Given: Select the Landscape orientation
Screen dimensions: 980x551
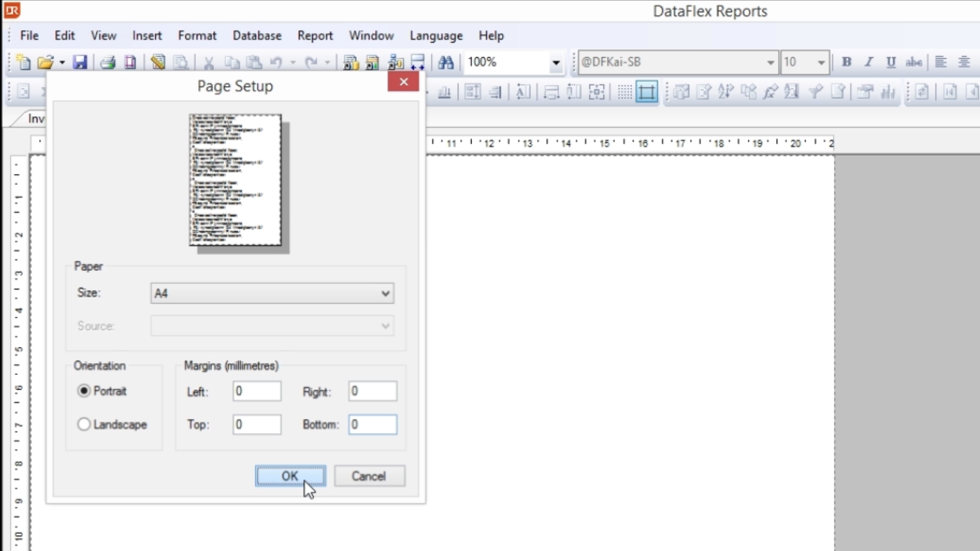Looking at the screenshot, I should point(84,424).
